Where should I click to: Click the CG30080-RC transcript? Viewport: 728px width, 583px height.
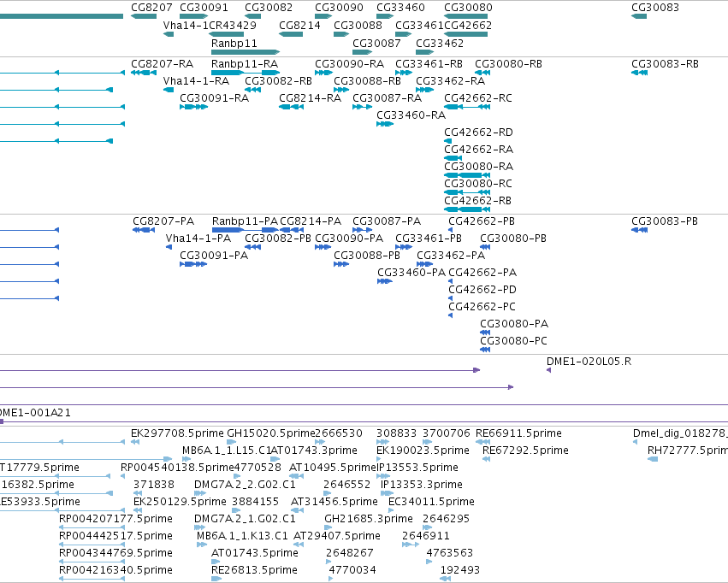point(467,192)
